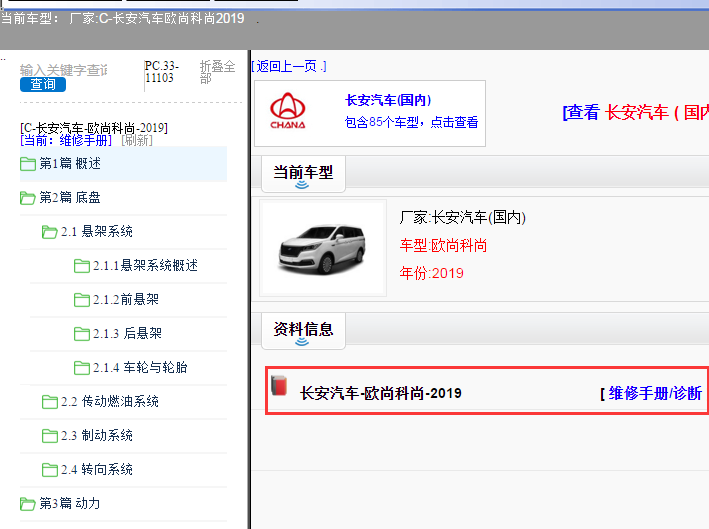The image size is (709, 529).
Task: Open the 长安汽车-欧尚科尚-2019 document entry
Action: (x=381, y=393)
